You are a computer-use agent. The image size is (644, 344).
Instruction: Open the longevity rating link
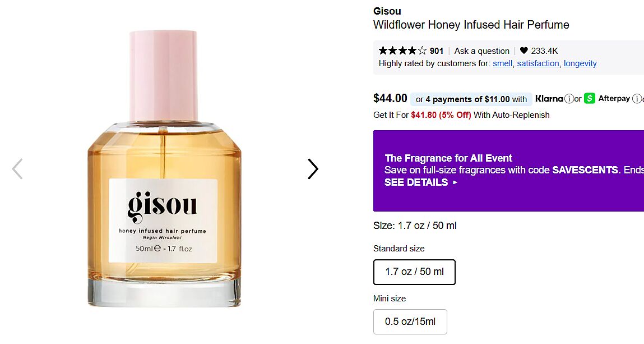pos(580,63)
